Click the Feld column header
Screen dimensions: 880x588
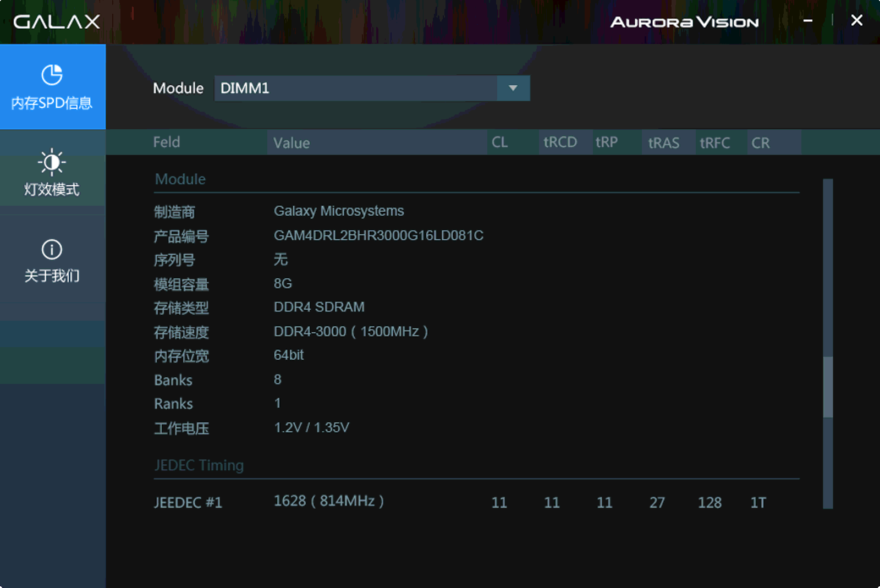click(x=167, y=142)
